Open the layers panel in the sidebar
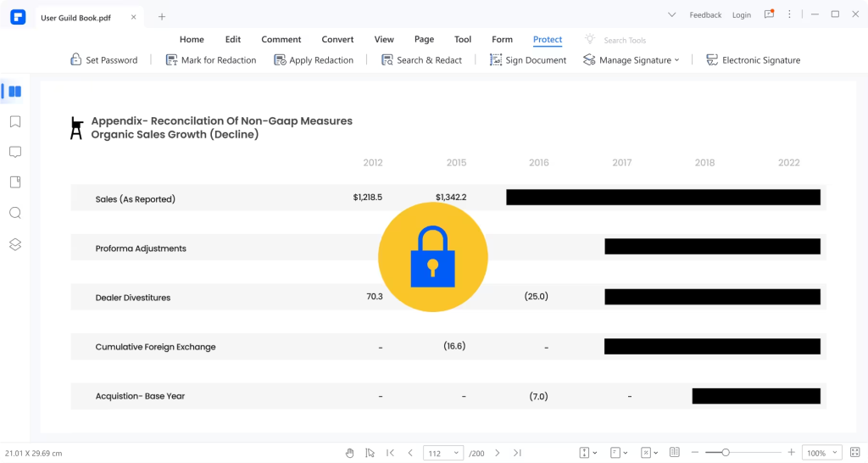The height and width of the screenshot is (463, 868). 14,244
